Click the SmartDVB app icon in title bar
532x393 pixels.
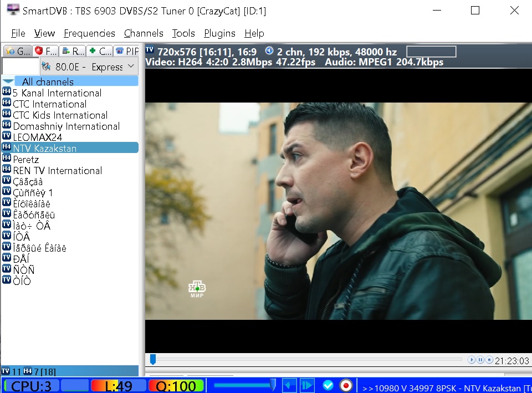click(x=13, y=9)
